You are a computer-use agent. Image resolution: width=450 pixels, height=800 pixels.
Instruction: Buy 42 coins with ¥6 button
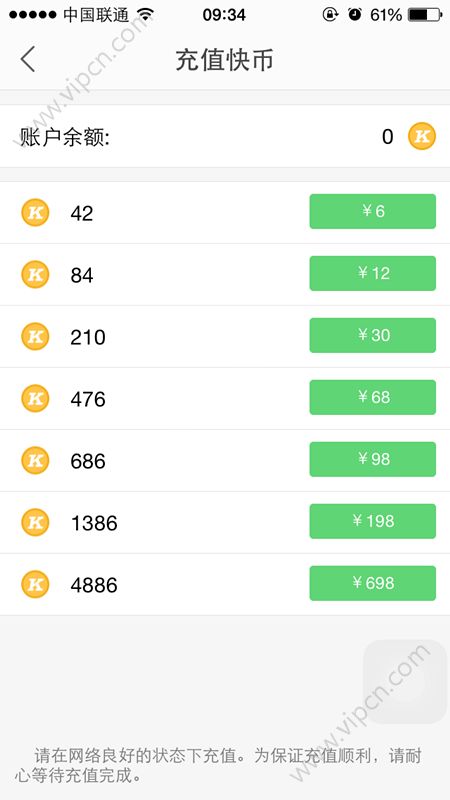point(372,211)
